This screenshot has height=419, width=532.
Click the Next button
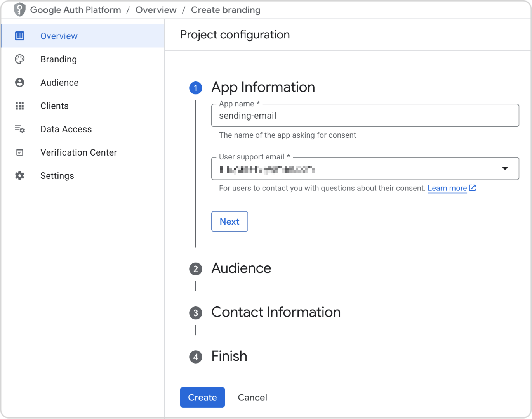[x=229, y=222]
